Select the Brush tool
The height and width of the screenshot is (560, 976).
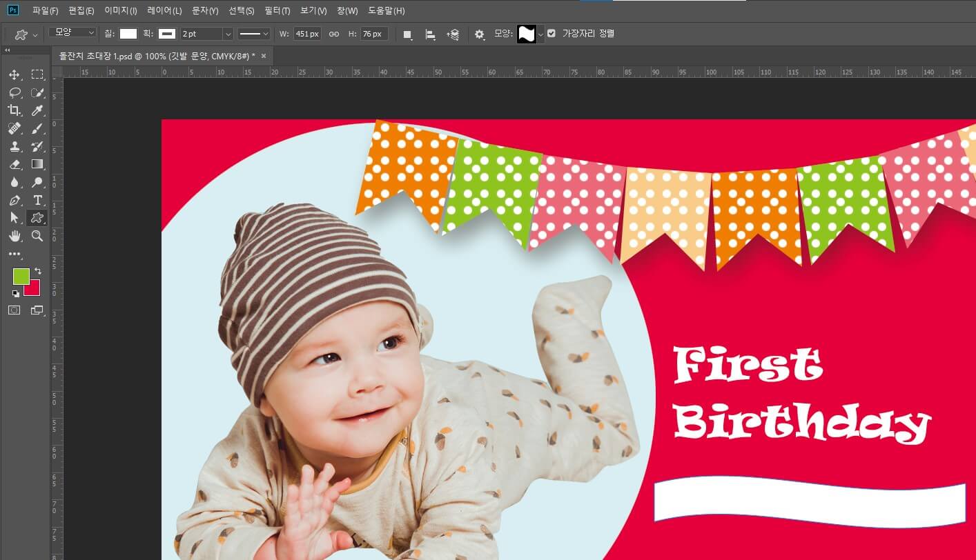(x=37, y=128)
